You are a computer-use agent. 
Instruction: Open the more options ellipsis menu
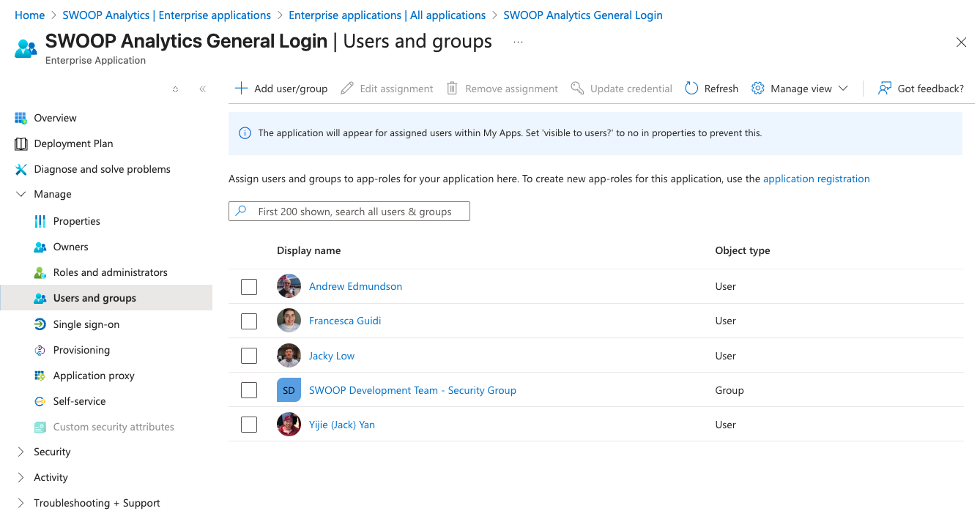click(x=519, y=42)
